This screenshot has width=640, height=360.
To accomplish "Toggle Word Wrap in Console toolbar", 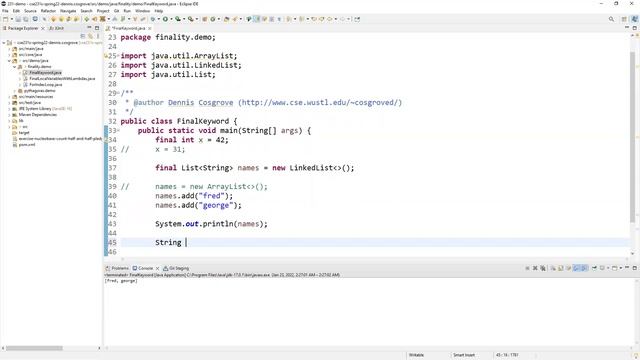I will [x=568, y=268].
